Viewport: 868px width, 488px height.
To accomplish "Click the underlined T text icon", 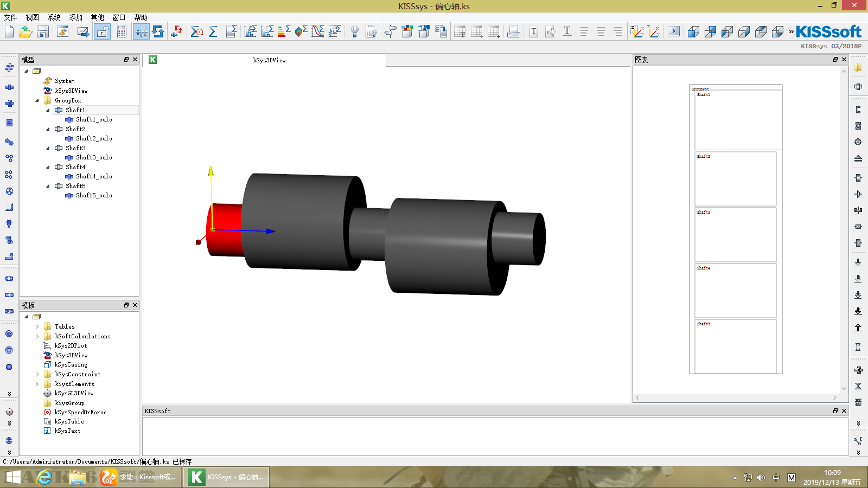I will (567, 31).
